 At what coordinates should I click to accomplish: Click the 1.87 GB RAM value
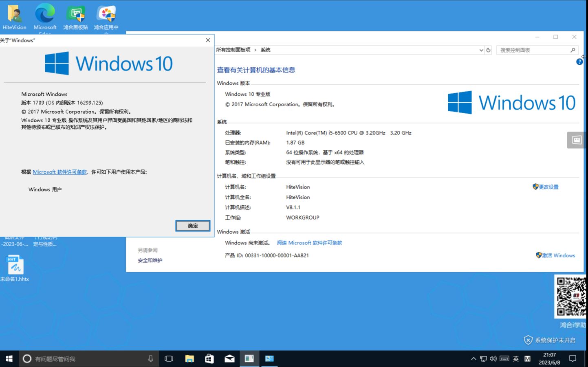pos(295,143)
